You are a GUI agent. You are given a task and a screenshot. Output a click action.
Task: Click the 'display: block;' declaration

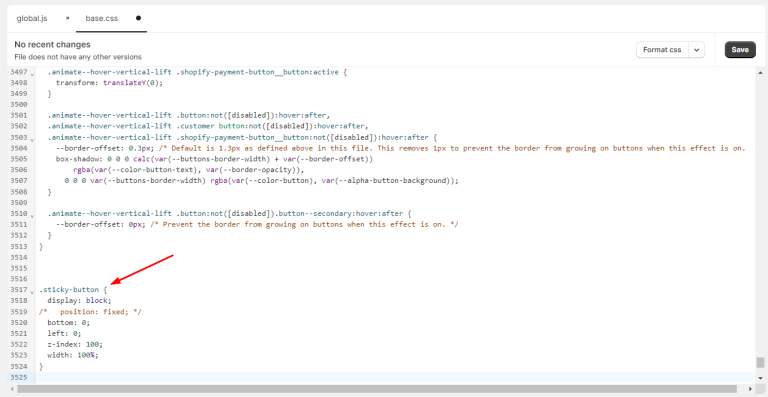click(79, 301)
